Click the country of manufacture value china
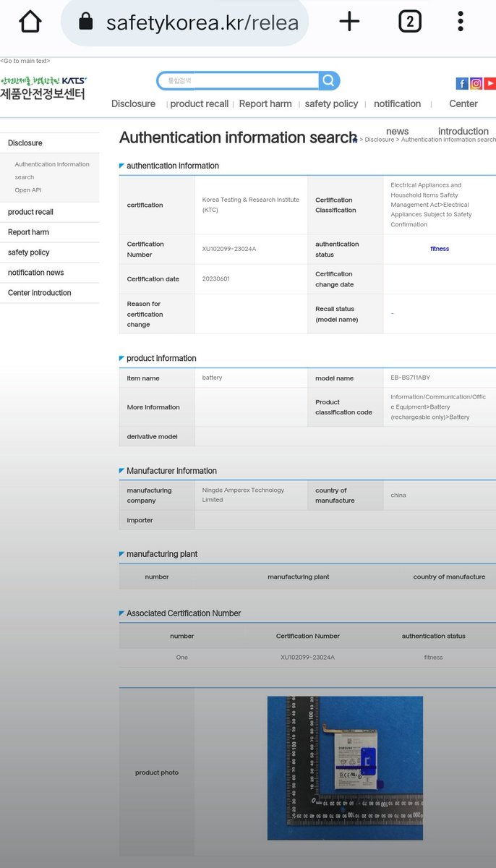This screenshot has width=496, height=868. (x=398, y=495)
